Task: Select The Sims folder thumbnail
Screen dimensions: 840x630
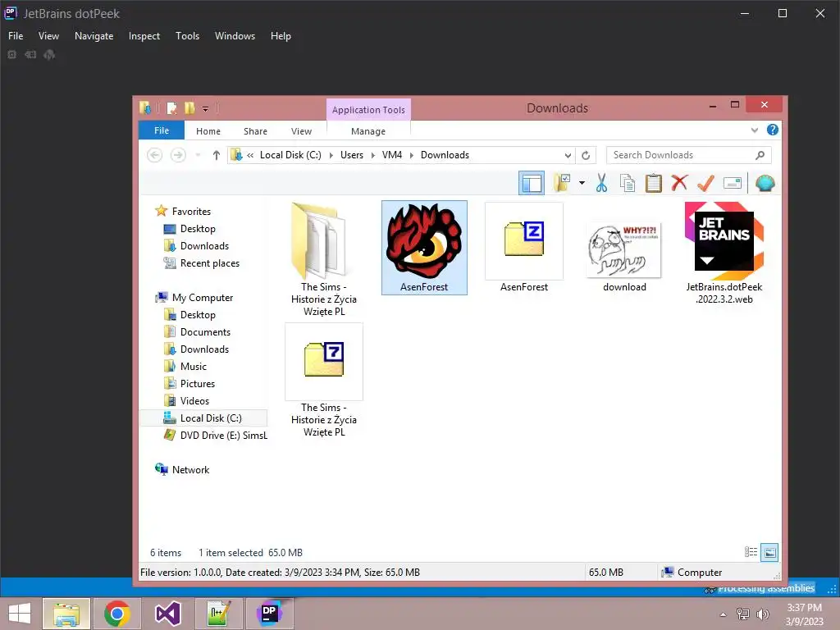Action: pos(323,258)
